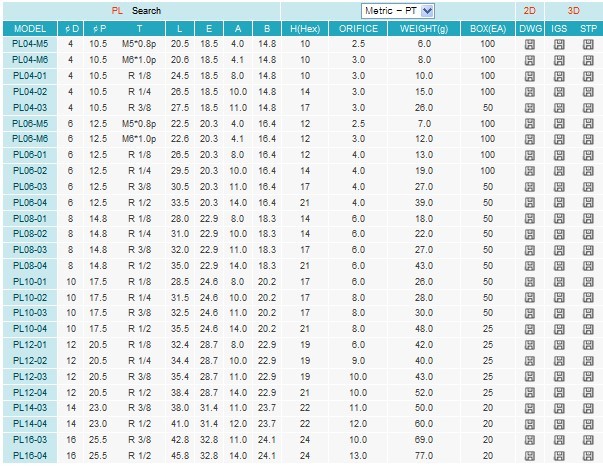Download the STP file for PL12-01
This screenshot has height=469, width=603.
pos(586,344)
